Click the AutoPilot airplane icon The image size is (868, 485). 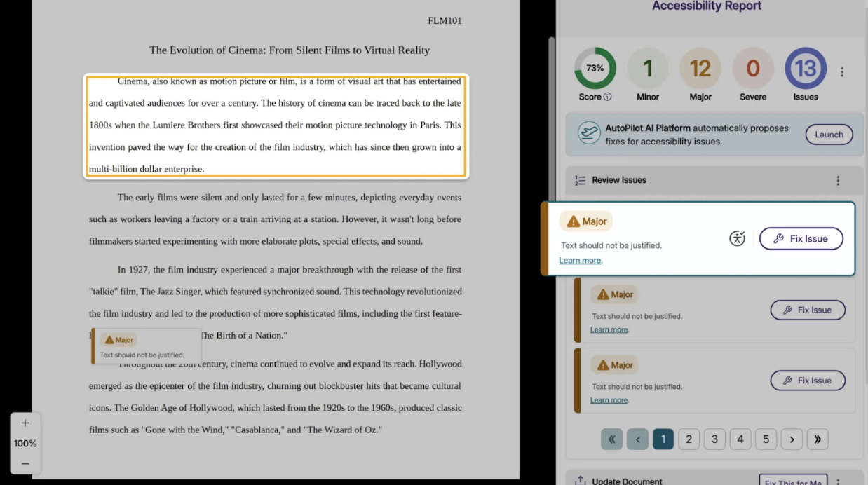click(589, 132)
